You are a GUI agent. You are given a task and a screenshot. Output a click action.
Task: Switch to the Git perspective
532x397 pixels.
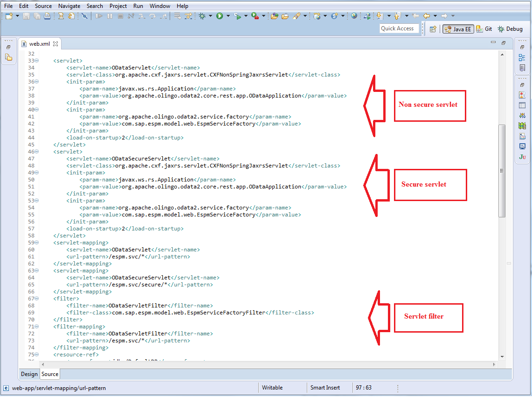484,29
